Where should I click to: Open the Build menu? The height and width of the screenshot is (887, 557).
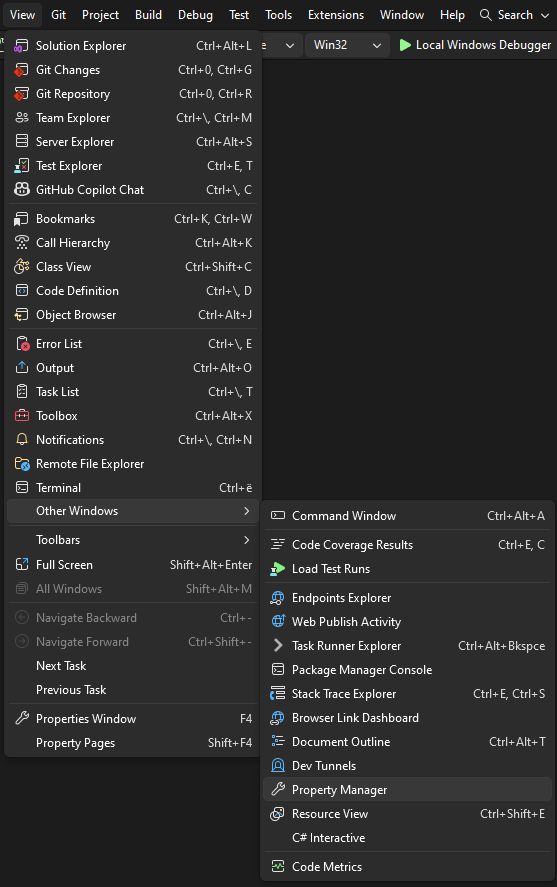coord(148,15)
